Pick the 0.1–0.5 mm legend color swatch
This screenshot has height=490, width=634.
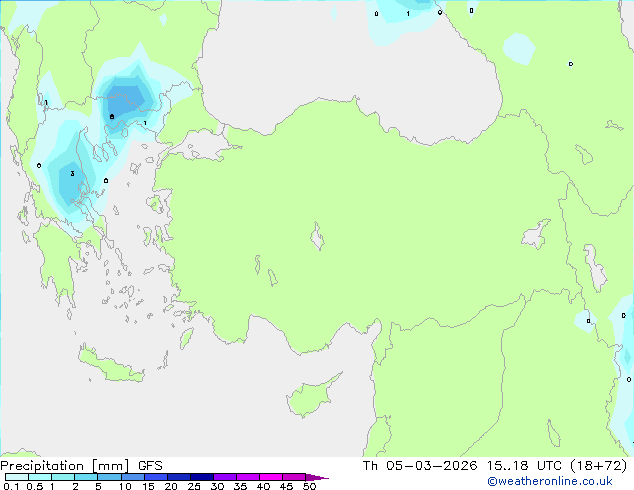17,477
